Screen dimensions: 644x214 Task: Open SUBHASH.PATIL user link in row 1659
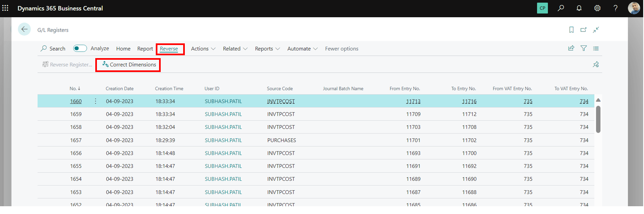point(223,114)
